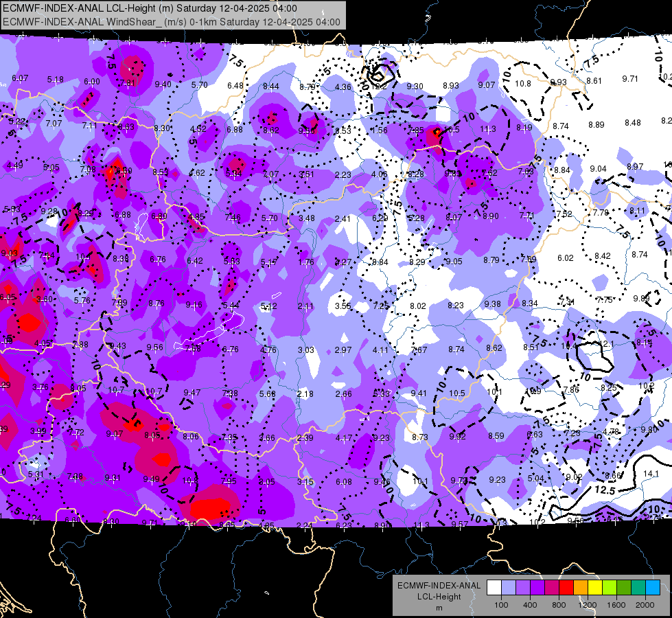The width and height of the screenshot is (672, 618).
Task: Click the wind shear value 1.76
Action: point(306,262)
